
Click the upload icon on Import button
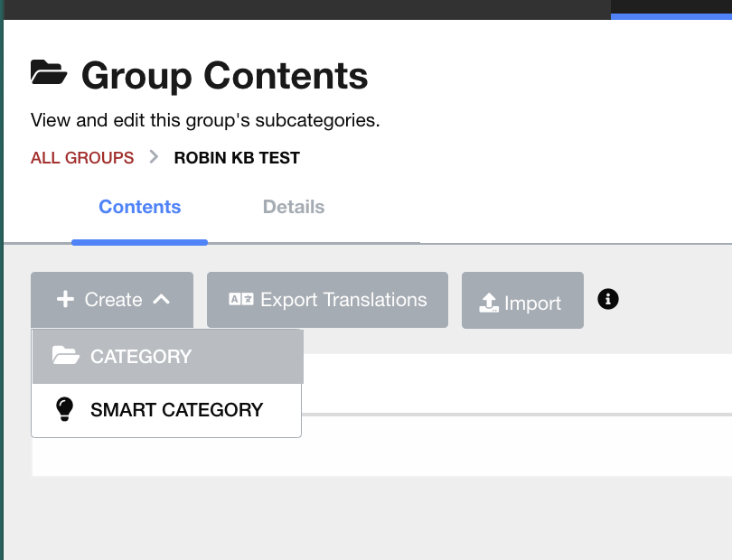489,303
